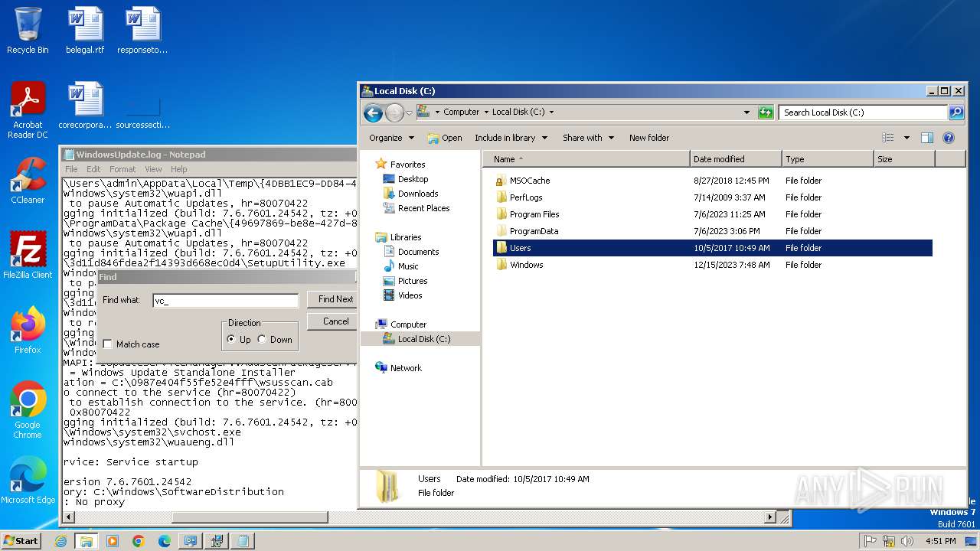Launch CCleaner desktop shortcut
Image resolution: width=980 pixels, height=551 pixels.
tap(28, 181)
